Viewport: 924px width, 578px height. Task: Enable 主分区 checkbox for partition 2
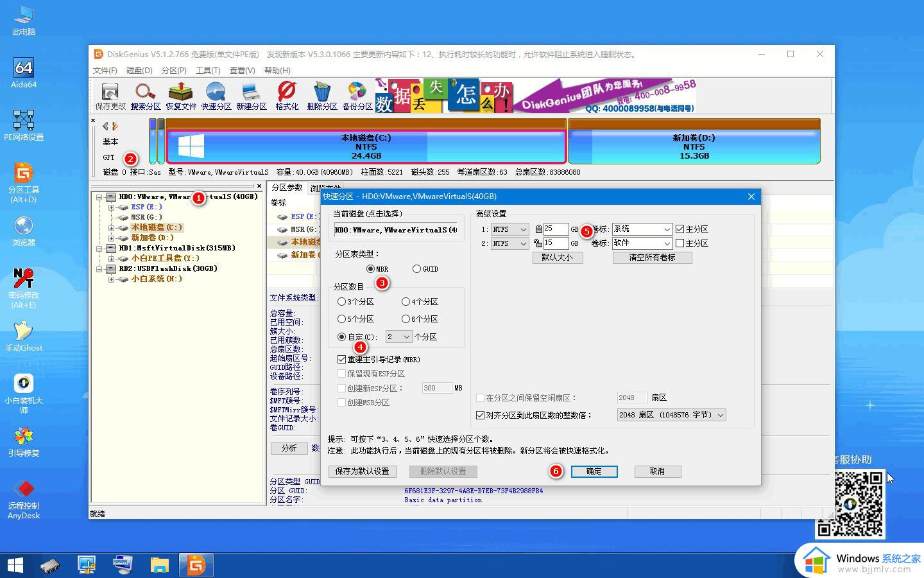(692, 243)
